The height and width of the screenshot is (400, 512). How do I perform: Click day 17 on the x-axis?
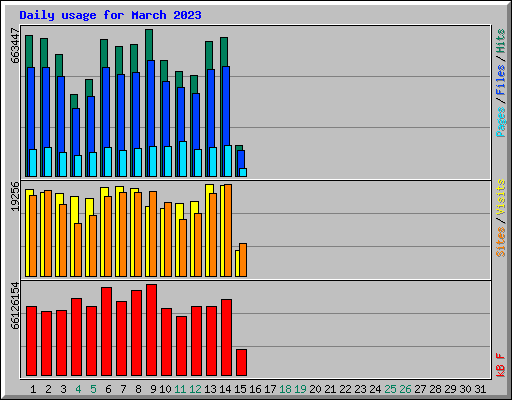tap(270, 389)
